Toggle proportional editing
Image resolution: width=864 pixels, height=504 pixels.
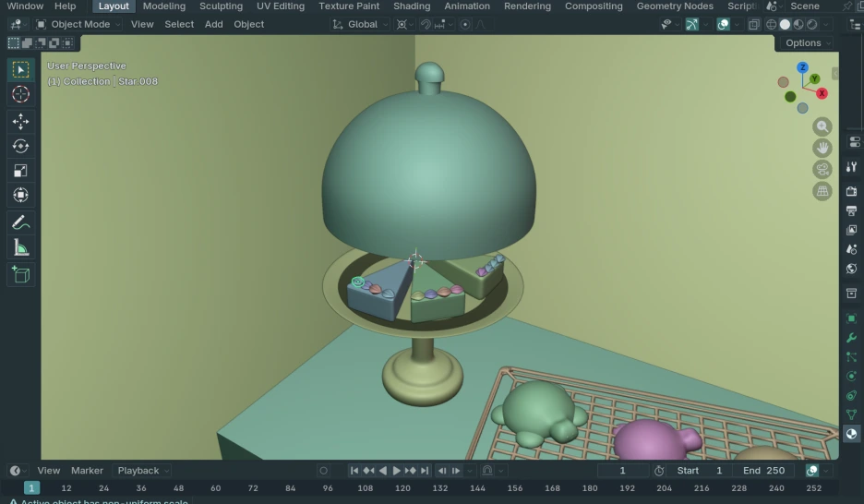(465, 24)
